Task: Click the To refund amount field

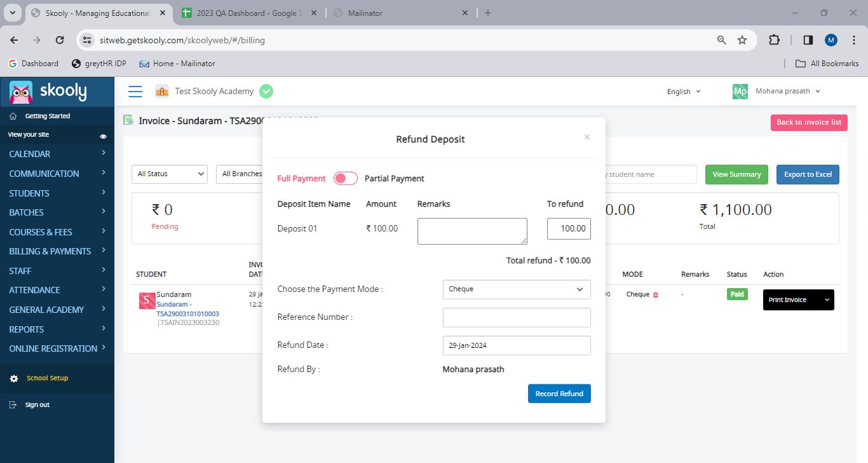Action: 569,229
